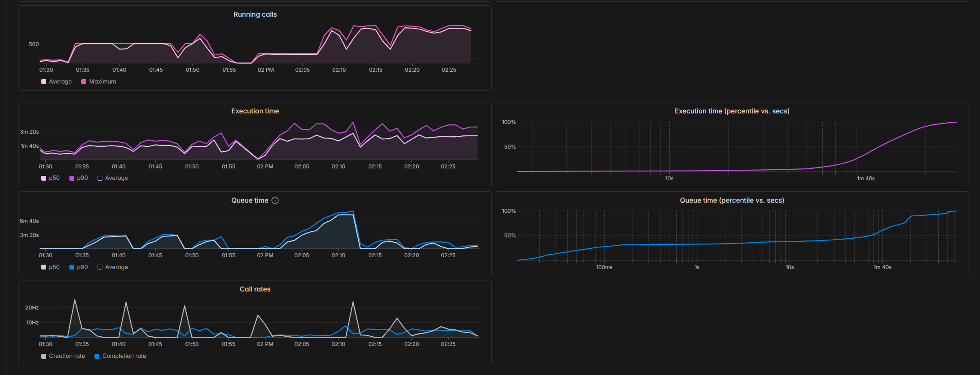Click the 01:50 x-axis label on Running calls chart
The image size is (980, 375).
(x=192, y=70)
